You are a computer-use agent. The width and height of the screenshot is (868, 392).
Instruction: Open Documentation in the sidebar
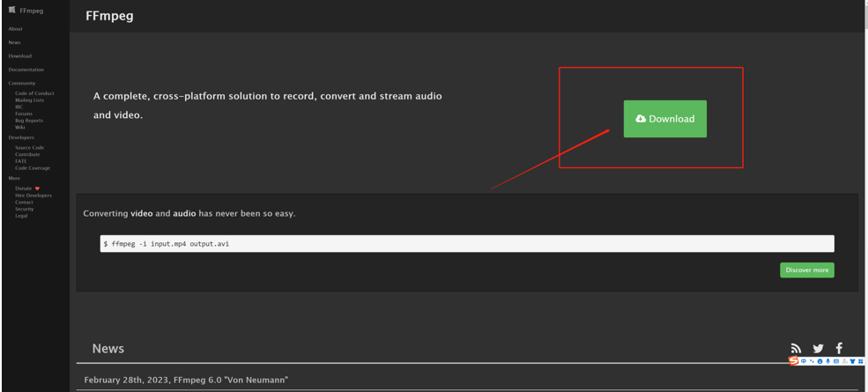pos(26,70)
